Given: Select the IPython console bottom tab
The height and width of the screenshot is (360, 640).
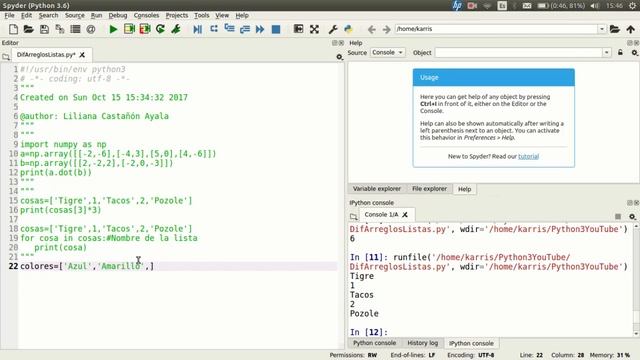Looking at the screenshot, I should click(471, 344).
